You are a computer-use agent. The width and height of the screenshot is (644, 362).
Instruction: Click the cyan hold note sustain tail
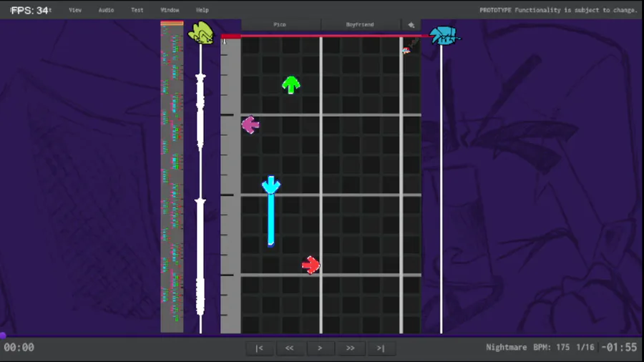271,220
